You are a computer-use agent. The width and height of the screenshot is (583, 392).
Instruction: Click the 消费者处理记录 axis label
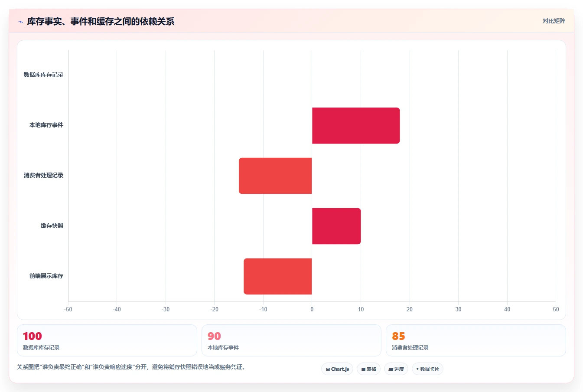pos(43,175)
